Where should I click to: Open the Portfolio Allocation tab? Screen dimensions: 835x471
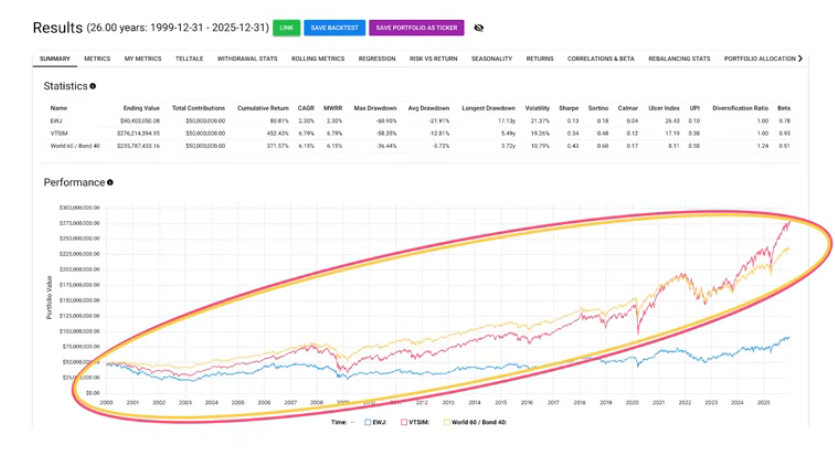(759, 59)
